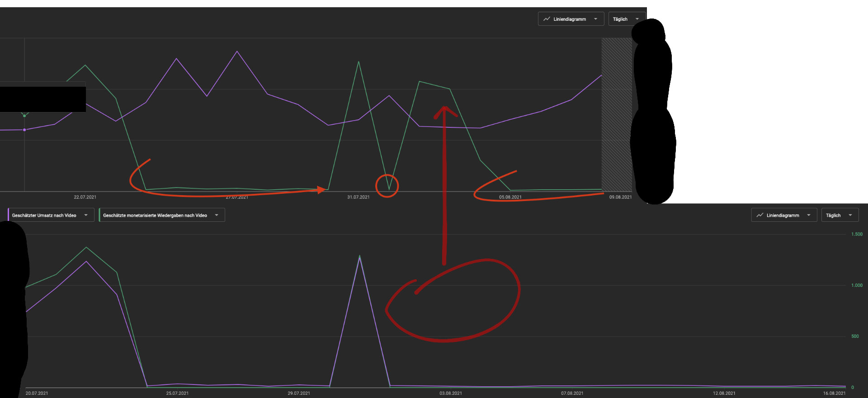Expand the top chart's Liniendiagramm dropdown arrow
This screenshot has width=868, height=398.
click(x=595, y=19)
